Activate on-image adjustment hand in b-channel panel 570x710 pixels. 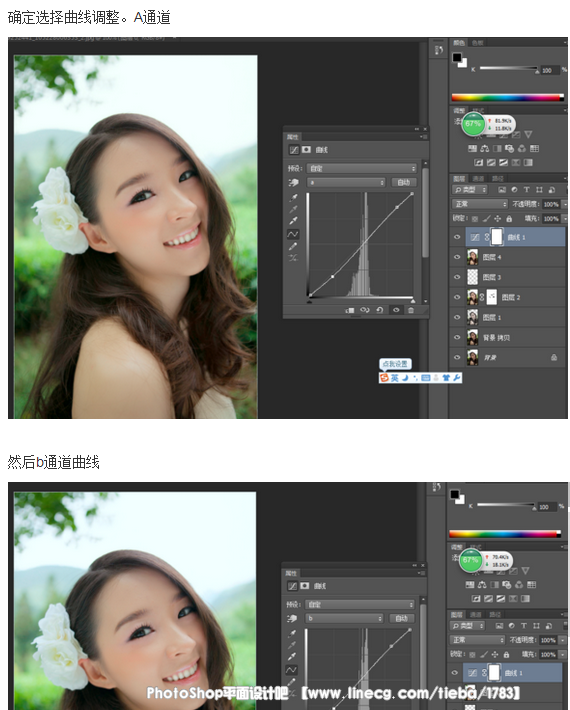click(x=292, y=619)
